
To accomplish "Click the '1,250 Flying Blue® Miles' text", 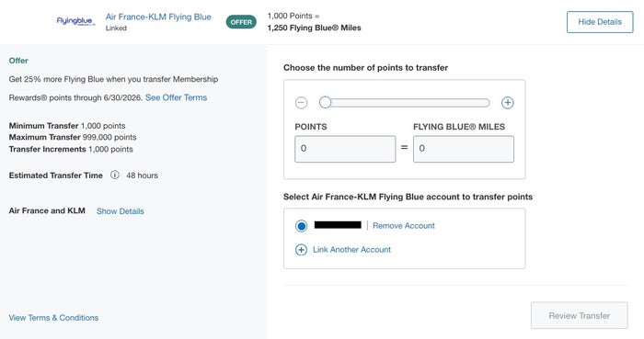I will click(x=315, y=28).
